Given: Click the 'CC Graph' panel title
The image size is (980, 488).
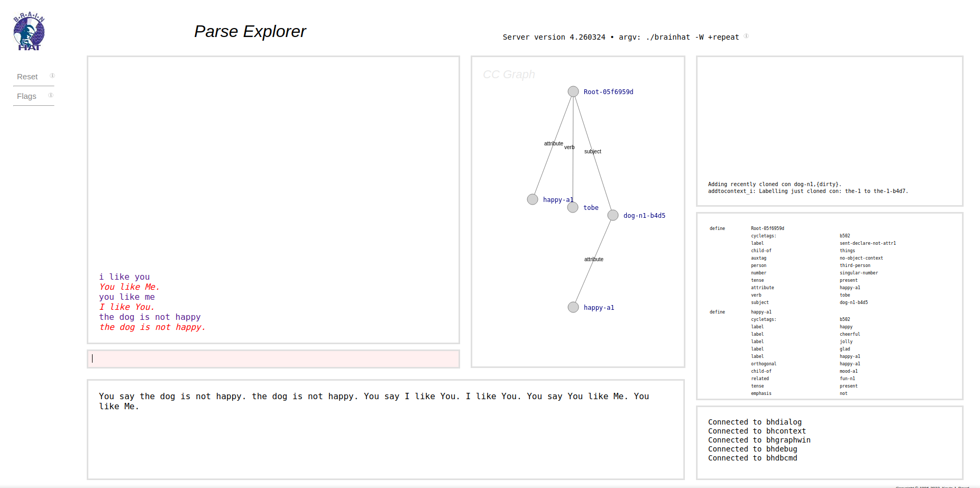Looking at the screenshot, I should click(x=509, y=75).
